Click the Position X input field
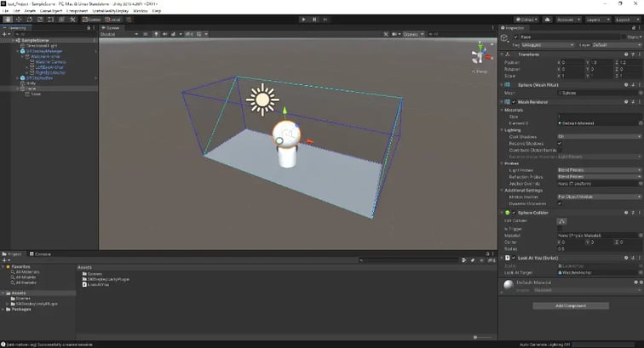Viewport: 644px width, 348px height. 572,63
